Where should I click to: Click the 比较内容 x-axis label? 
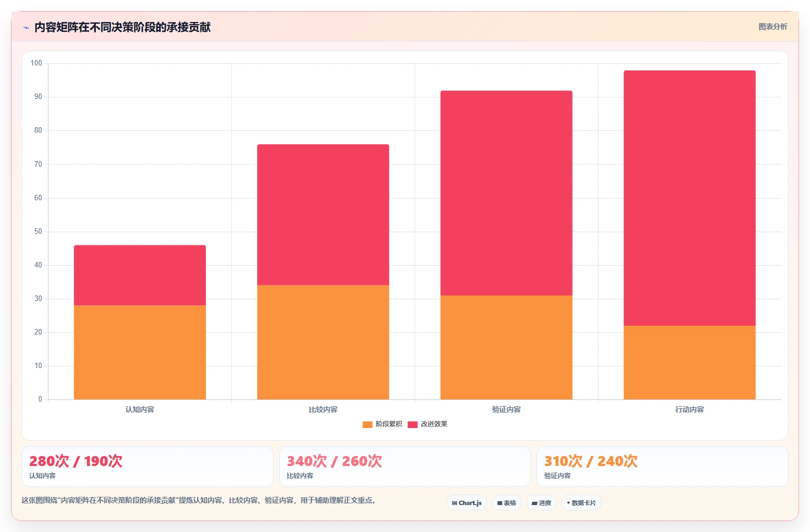point(323,409)
